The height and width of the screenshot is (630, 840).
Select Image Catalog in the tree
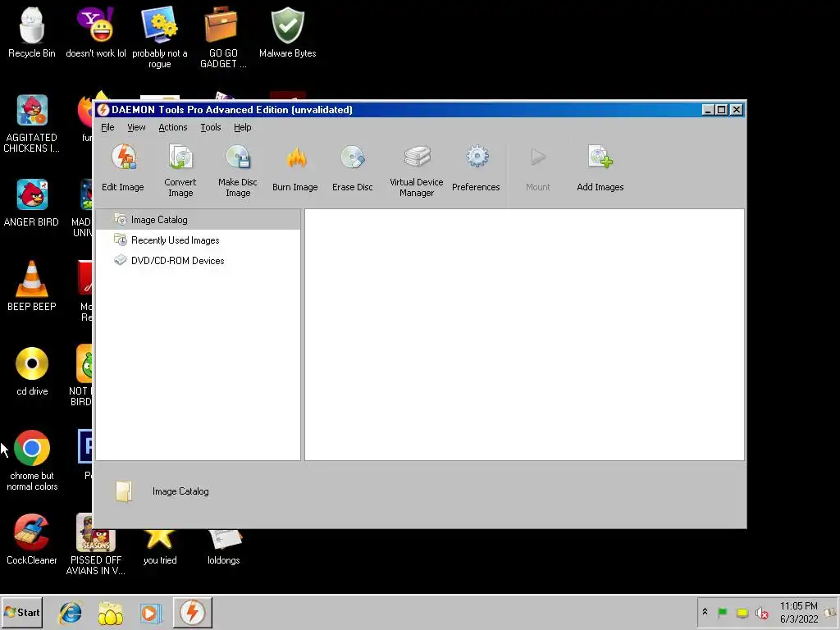[198, 220]
